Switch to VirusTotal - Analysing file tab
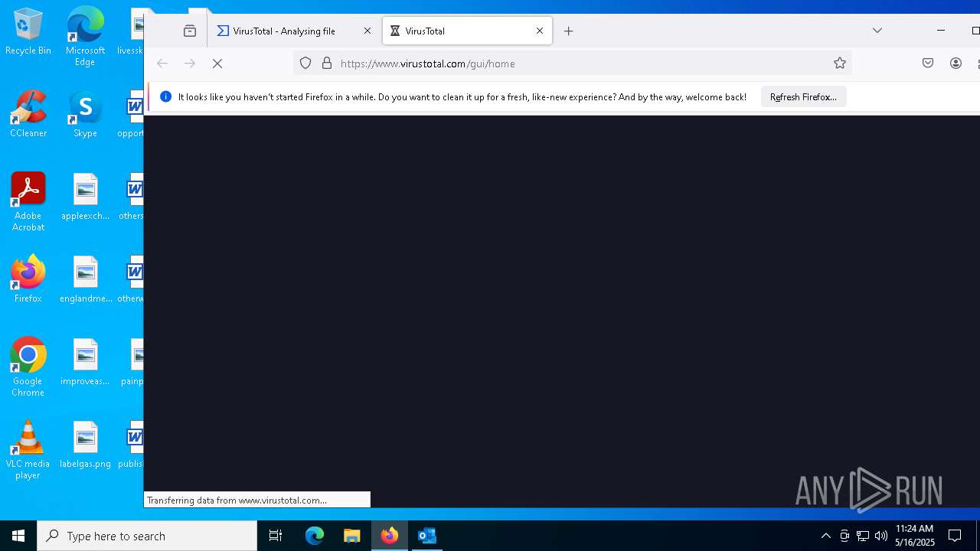Image resolution: width=980 pixels, height=551 pixels. (294, 31)
